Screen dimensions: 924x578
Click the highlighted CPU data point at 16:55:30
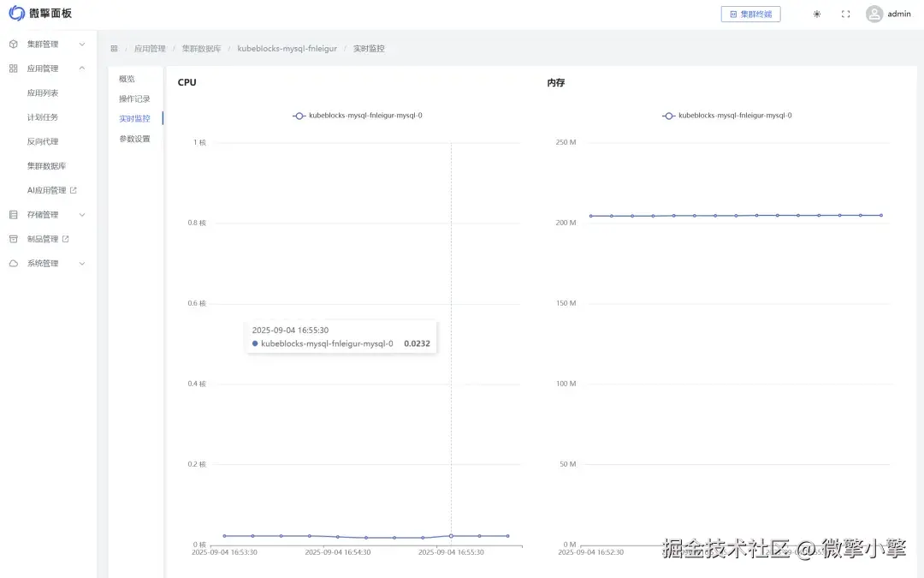[x=452, y=535]
